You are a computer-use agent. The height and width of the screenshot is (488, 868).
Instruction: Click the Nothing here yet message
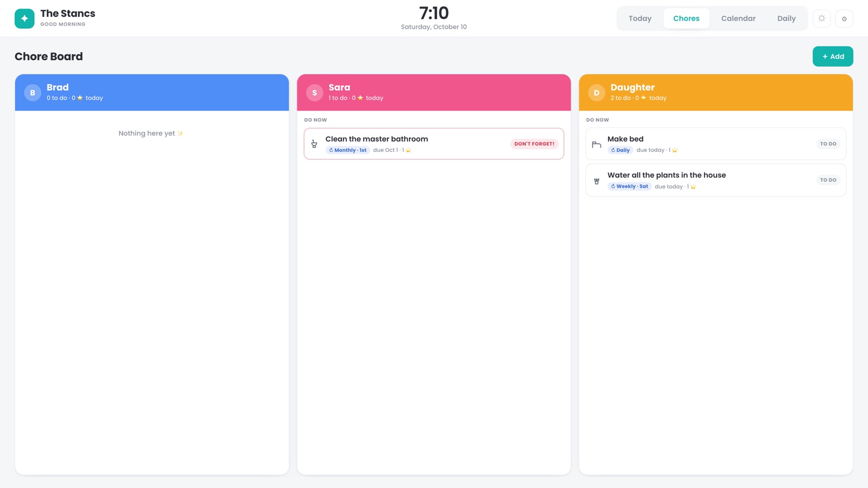(x=151, y=133)
